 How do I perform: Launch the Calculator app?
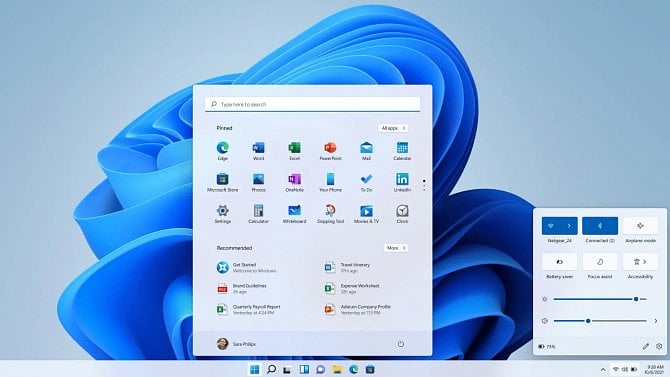click(x=259, y=214)
